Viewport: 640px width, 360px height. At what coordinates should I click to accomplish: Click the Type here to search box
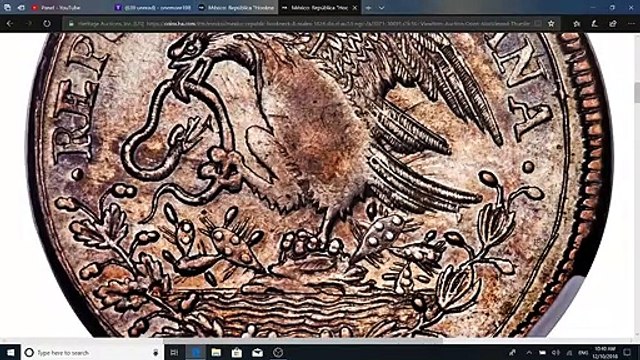(92, 352)
